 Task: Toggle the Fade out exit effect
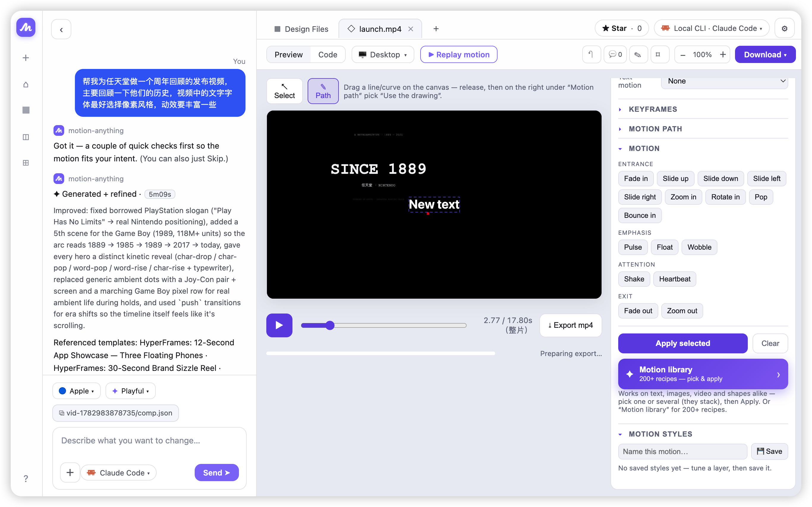[x=638, y=311]
